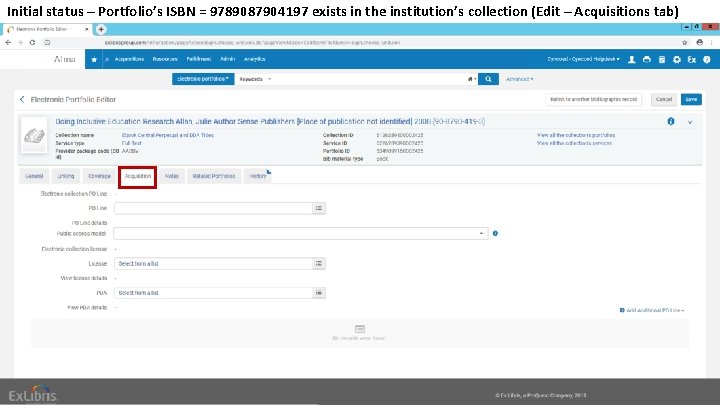This screenshot has width=720, height=405.
Task: Click the browser address bar
Action: 363,42
